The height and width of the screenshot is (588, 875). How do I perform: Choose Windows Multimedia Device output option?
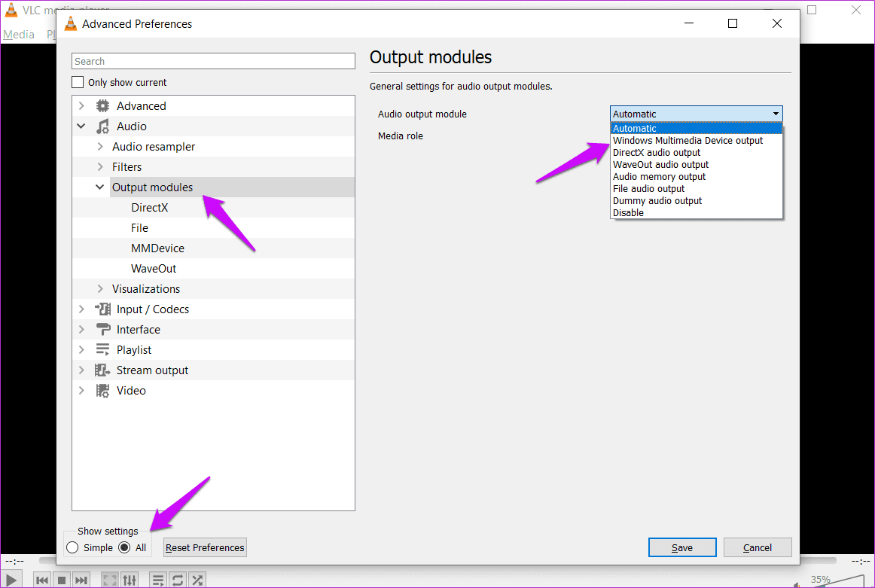point(697,141)
